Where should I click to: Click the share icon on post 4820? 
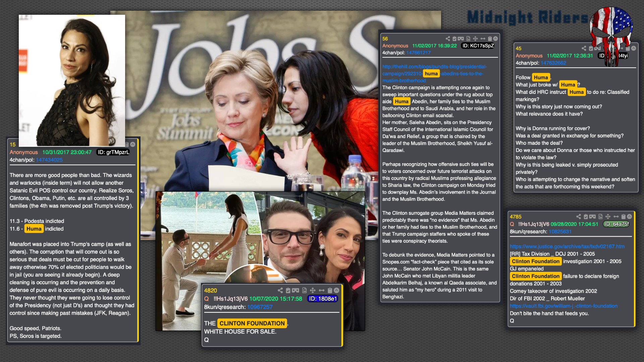280,290
